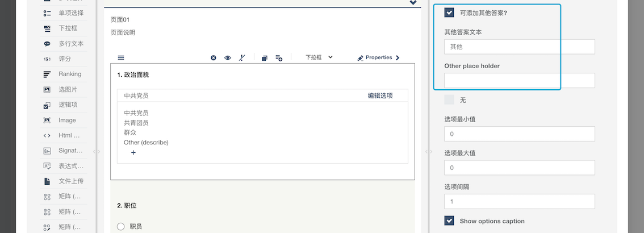Click the 页面01 page title
Image resolution: width=644 pixels, height=233 pixels.
120,19
